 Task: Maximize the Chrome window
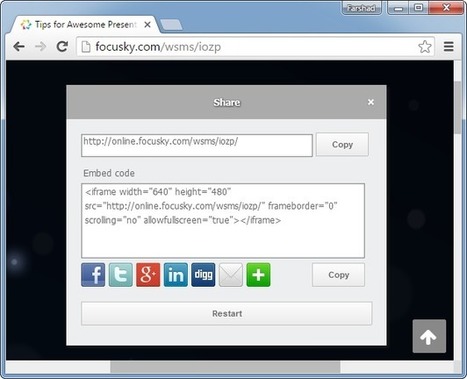[x=419, y=8]
